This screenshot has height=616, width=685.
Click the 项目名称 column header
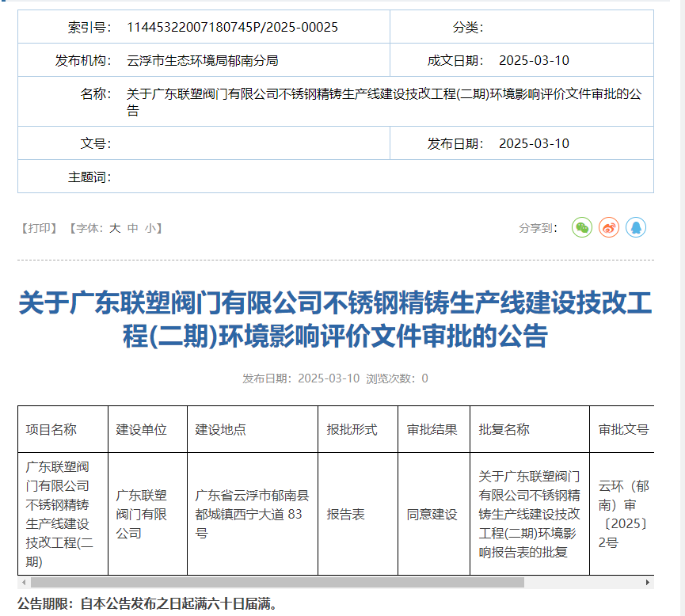click(x=51, y=429)
